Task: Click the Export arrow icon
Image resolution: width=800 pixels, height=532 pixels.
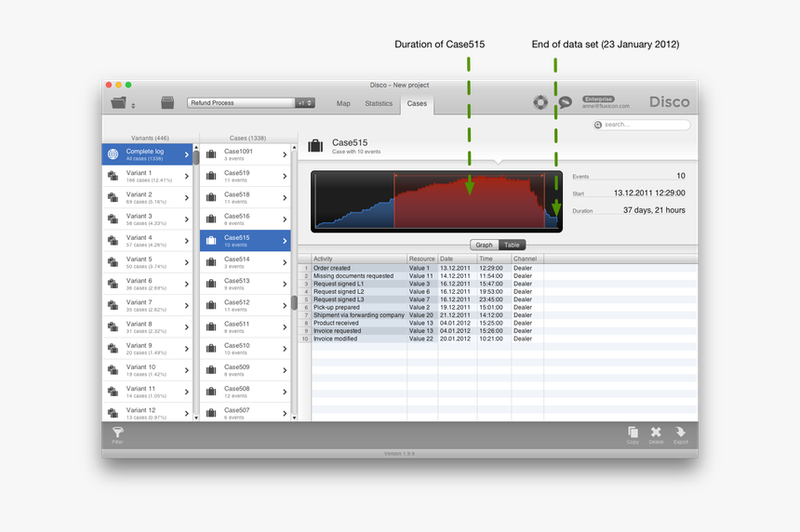Action: [681, 432]
